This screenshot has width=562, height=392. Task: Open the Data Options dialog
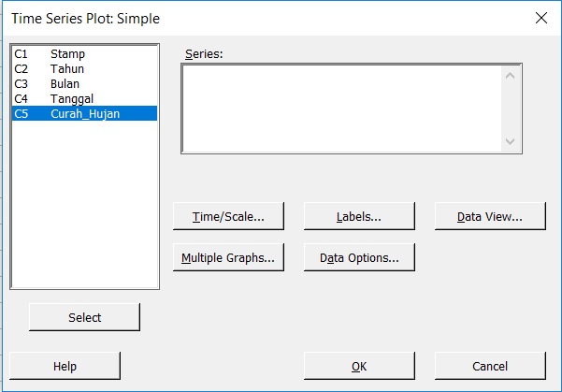tap(359, 257)
